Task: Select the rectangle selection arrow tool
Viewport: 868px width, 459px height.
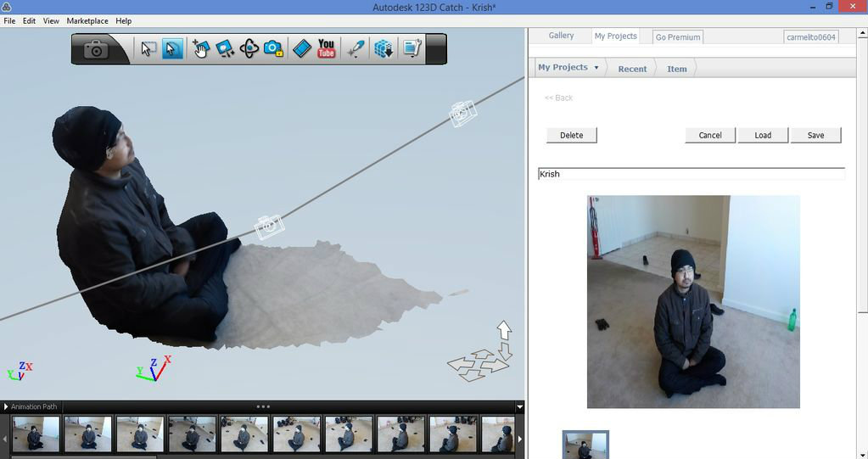Action: point(148,48)
